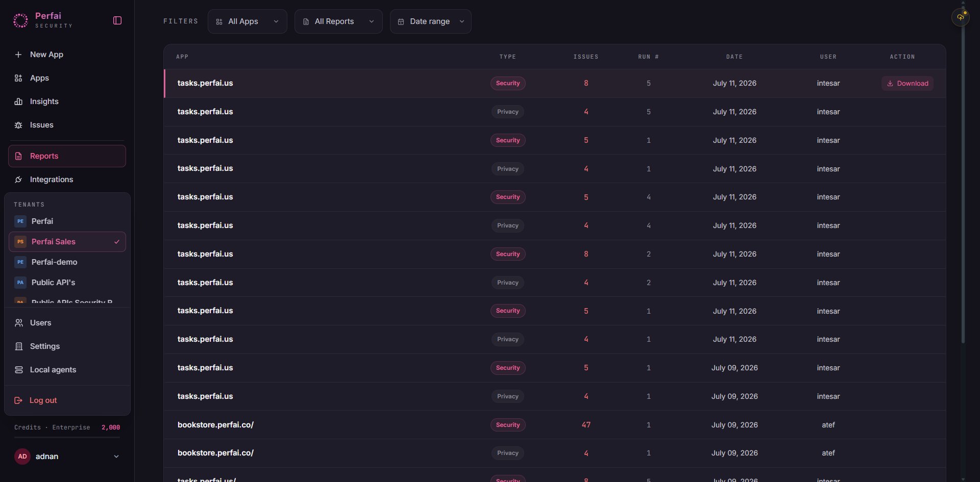Open Settings in the sidebar
Screen dimensions: 980x482
(67, 346)
